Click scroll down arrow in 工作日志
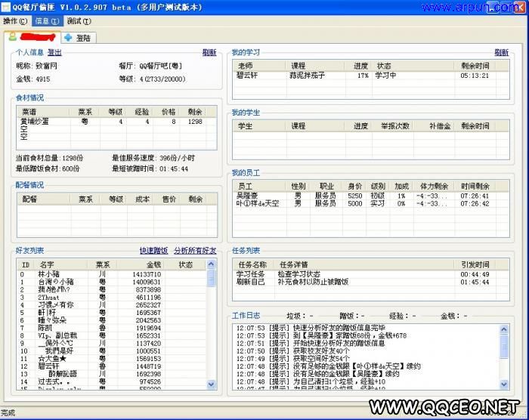 tap(504, 384)
